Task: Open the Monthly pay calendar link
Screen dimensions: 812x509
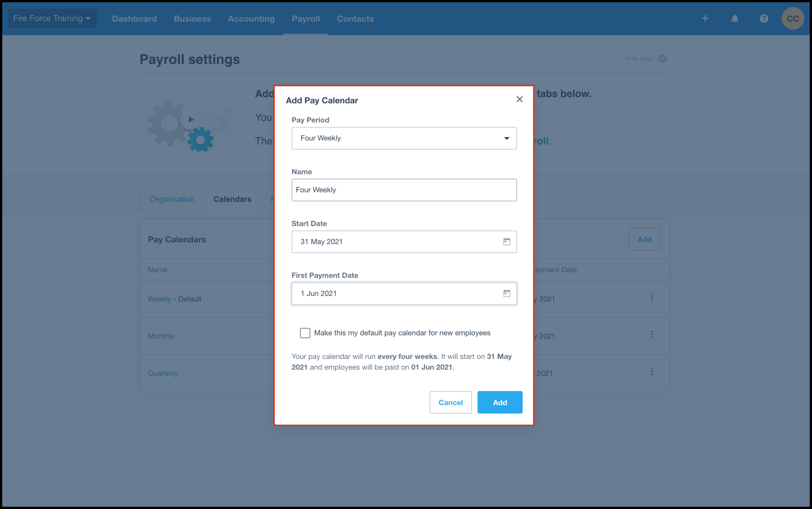Action: click(161, 336)
